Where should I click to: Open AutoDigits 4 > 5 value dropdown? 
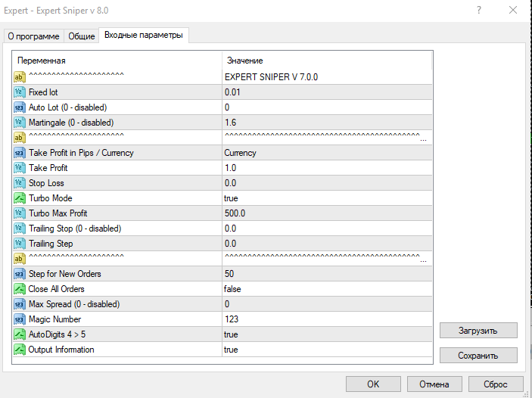point(325,334)
